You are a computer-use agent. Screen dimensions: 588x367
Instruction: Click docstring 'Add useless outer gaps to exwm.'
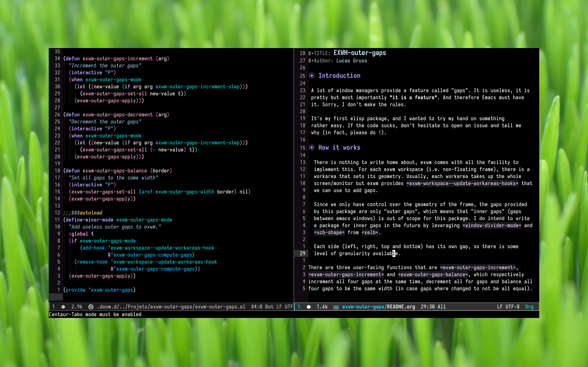tap(115, 227)
